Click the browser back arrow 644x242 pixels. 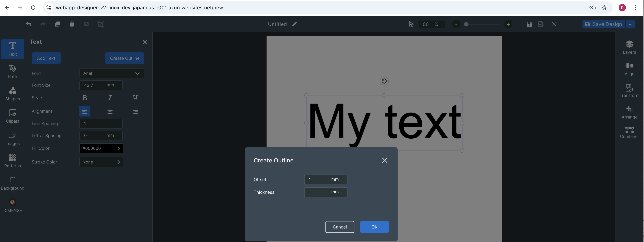click(7, 8)
